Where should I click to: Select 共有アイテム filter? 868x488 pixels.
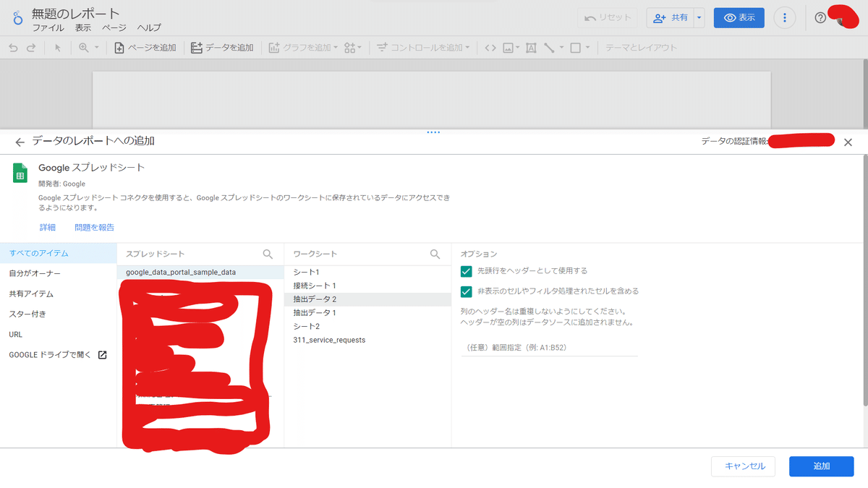(x=58, y=294)
